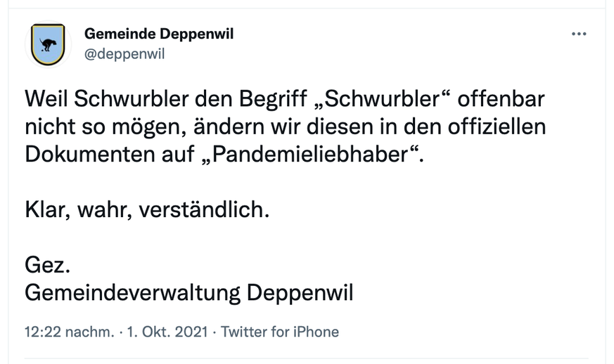
Task: Click the Gez. signature line
Action: coord(48,266)
